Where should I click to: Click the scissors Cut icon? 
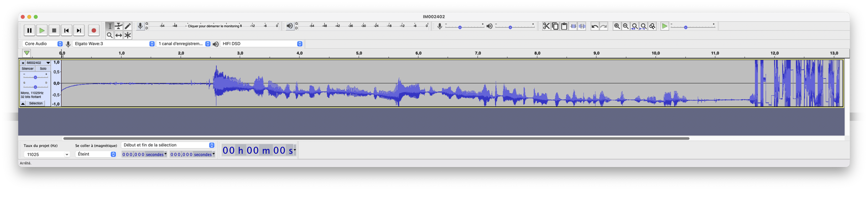546,26
